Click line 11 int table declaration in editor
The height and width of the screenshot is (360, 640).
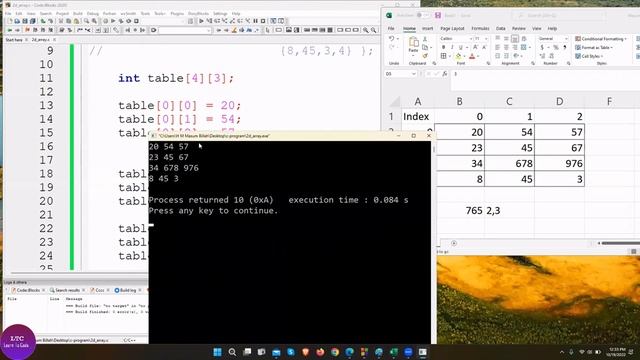176,78
